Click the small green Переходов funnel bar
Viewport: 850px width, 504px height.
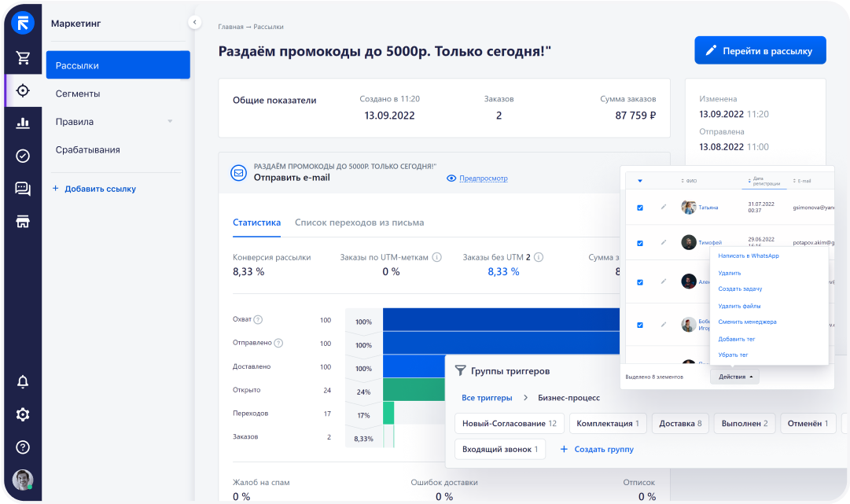pos(388,413)
